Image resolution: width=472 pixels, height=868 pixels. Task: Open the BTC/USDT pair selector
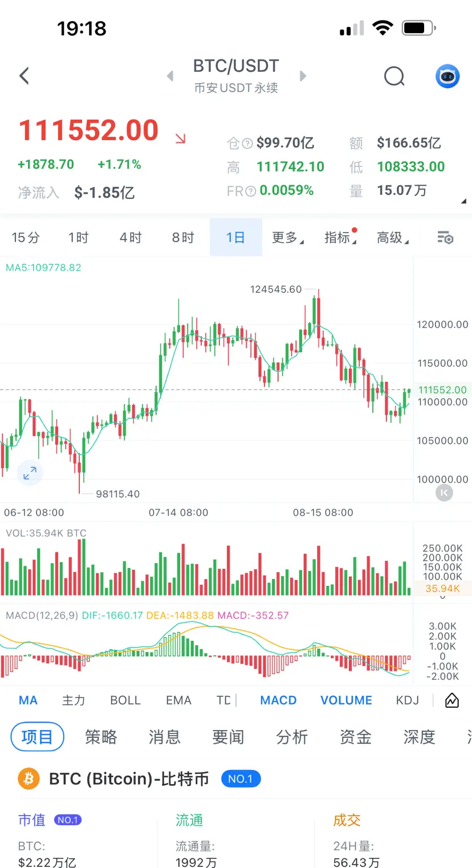[236, 66]
